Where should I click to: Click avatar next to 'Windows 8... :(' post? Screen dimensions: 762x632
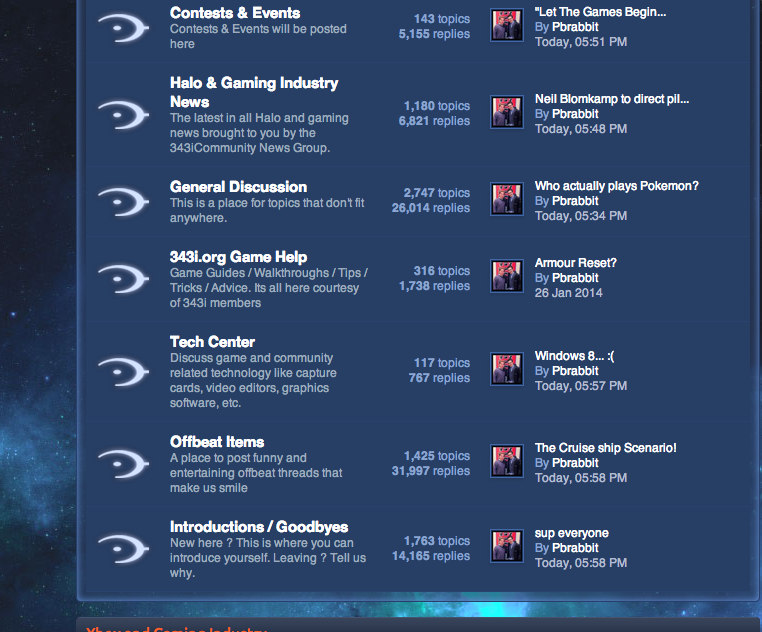point(507,370)
